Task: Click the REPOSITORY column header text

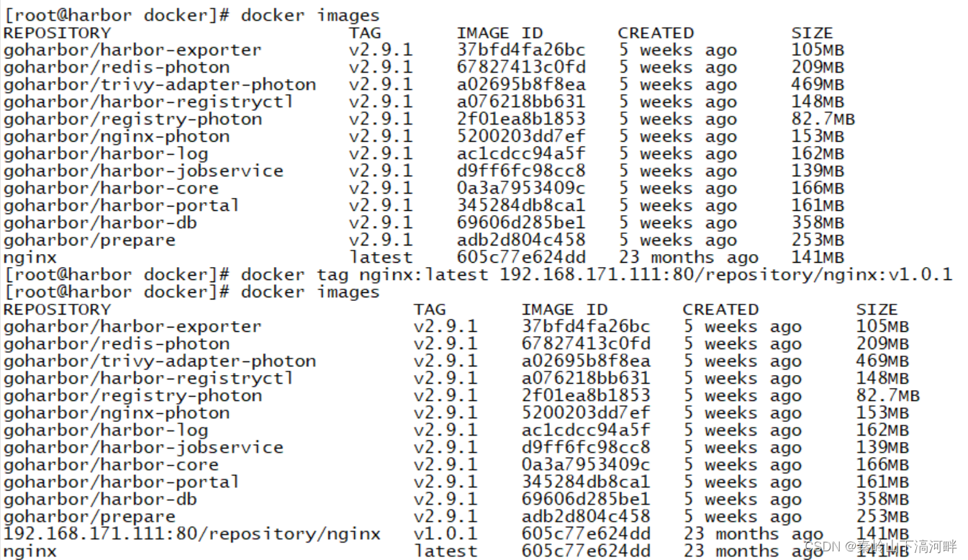Action: click(x=56, y=32)
